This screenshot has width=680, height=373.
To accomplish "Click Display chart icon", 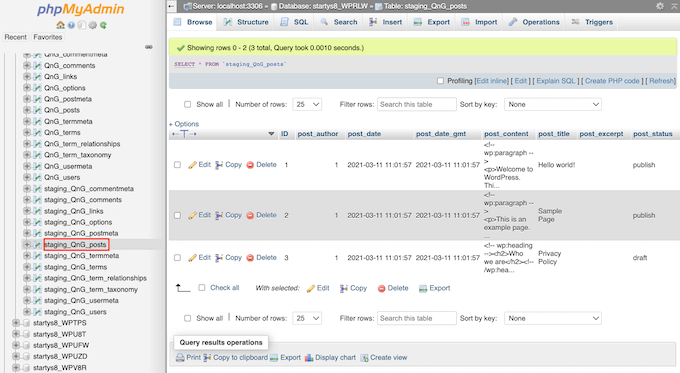I will (309, 358).
